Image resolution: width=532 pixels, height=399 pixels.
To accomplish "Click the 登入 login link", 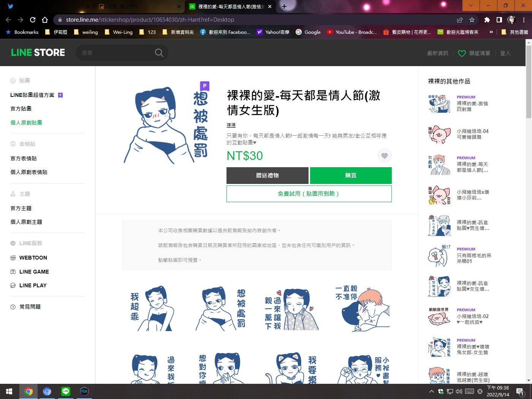I will coord(505,53).
